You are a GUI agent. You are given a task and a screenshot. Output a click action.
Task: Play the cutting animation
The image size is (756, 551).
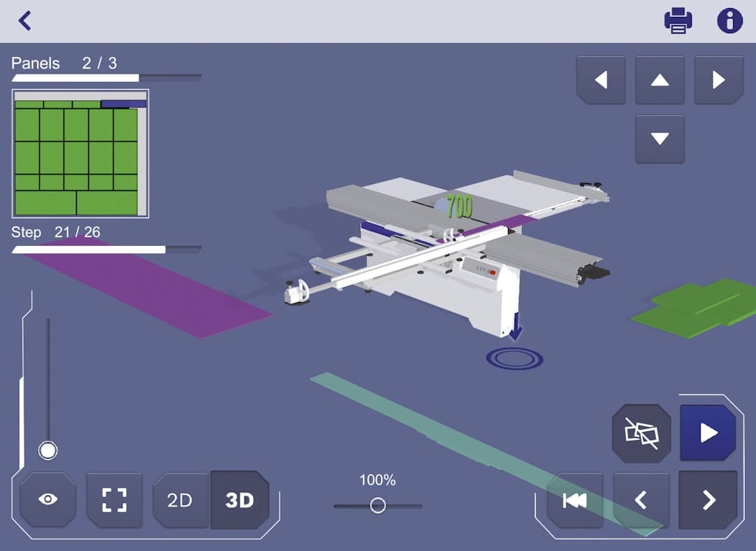[x=708, y=433]
